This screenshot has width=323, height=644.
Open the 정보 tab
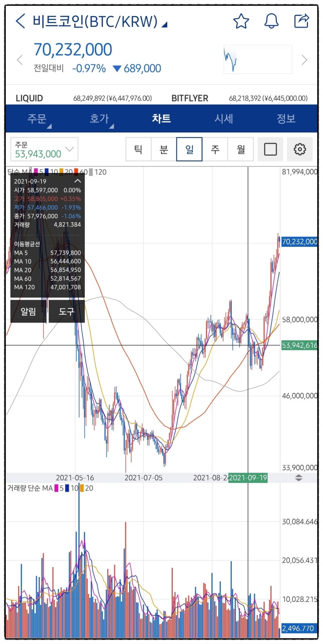click(286, 119)
